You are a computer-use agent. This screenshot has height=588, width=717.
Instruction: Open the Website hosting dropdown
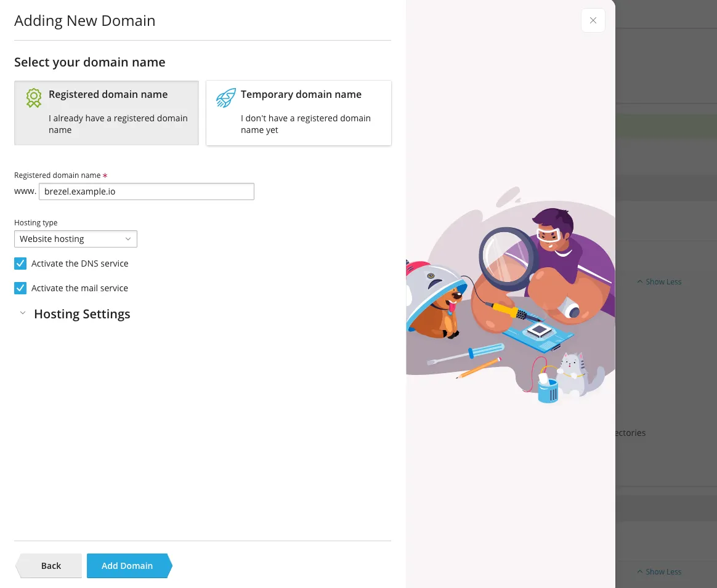pos(75,239)
